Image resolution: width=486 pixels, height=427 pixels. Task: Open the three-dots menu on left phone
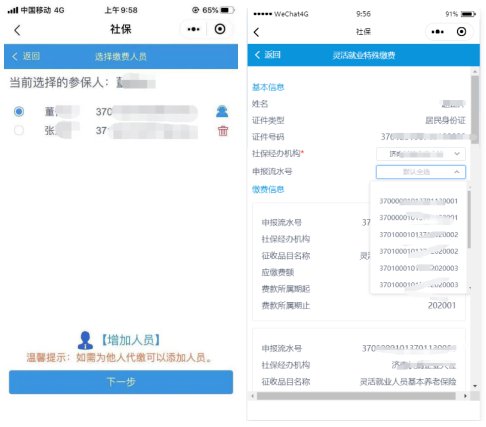[193, 29]
